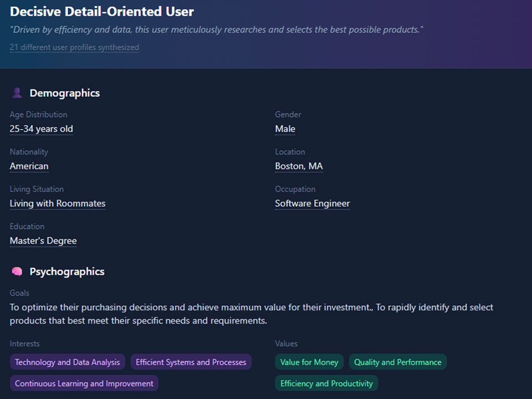Select the Technology and Data Analysis interest tag

68,362
